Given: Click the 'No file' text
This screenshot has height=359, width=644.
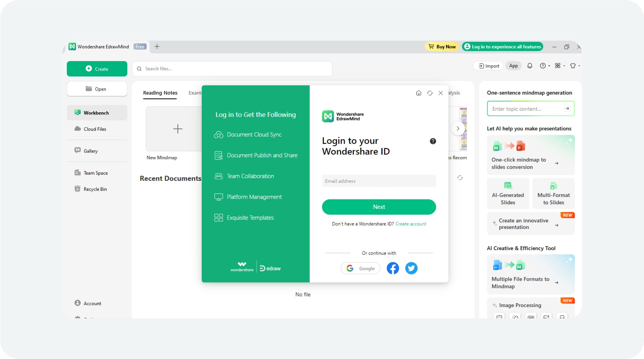Looking at the screenshot, I should [x=303, y=295].
